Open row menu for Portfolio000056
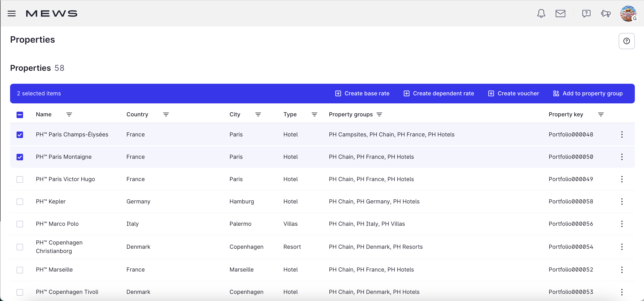Screen dimensions: 644x301 [622, 224]
